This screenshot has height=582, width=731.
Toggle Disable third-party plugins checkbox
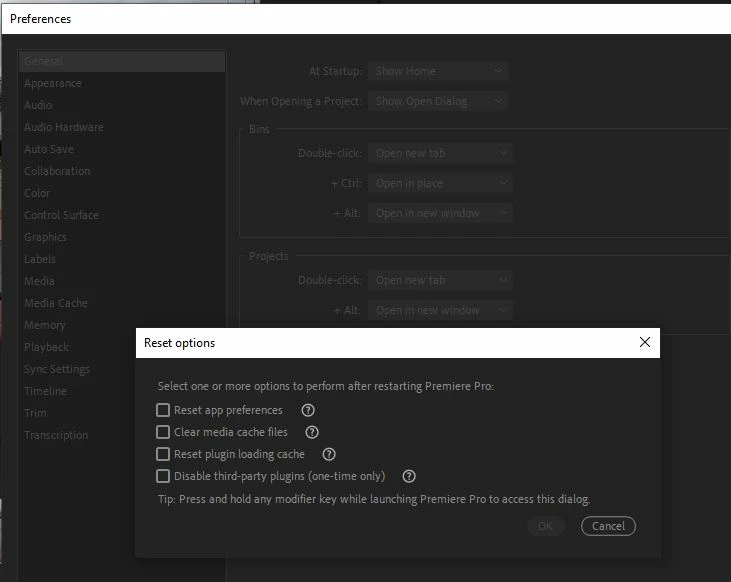(163, 476)
